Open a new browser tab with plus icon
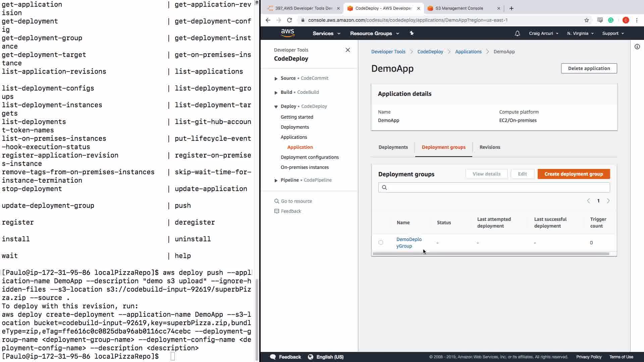Screen dimensions: 644x362 coord(511,8)
